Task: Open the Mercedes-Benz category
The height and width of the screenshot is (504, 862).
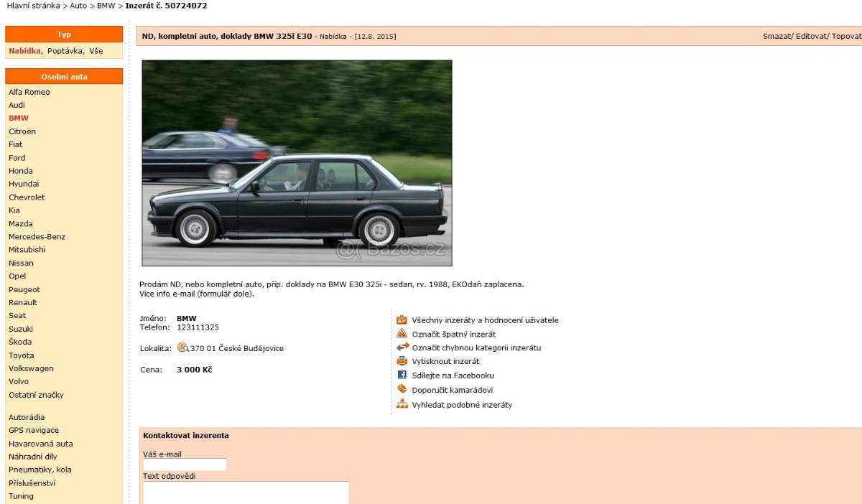Action: (x=37, y=237)
